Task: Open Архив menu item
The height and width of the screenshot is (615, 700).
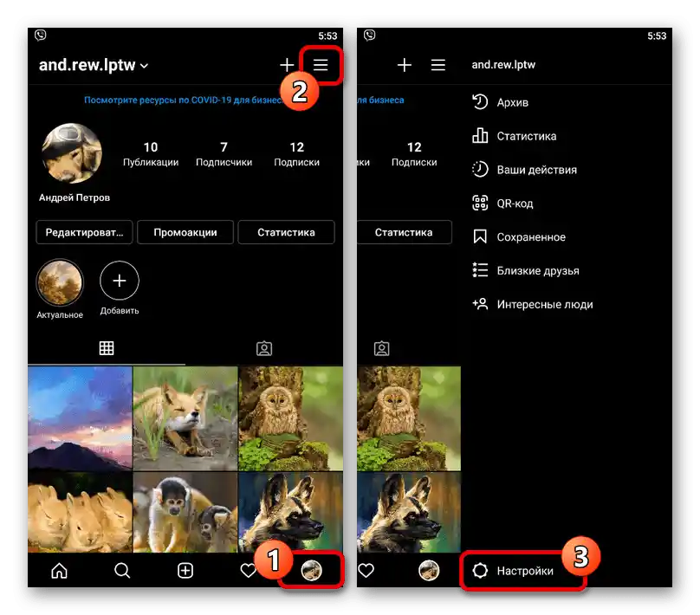Action: coord(500,102)
